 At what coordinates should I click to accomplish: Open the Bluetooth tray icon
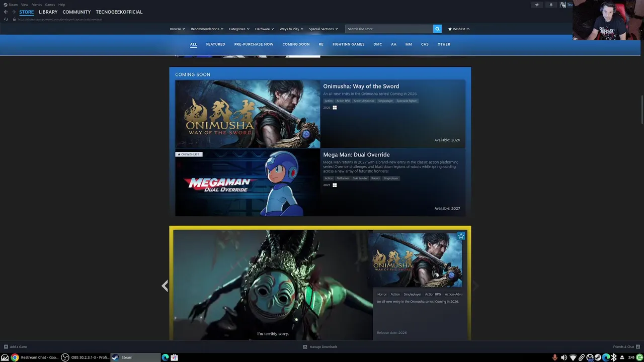tap(614, 357)
